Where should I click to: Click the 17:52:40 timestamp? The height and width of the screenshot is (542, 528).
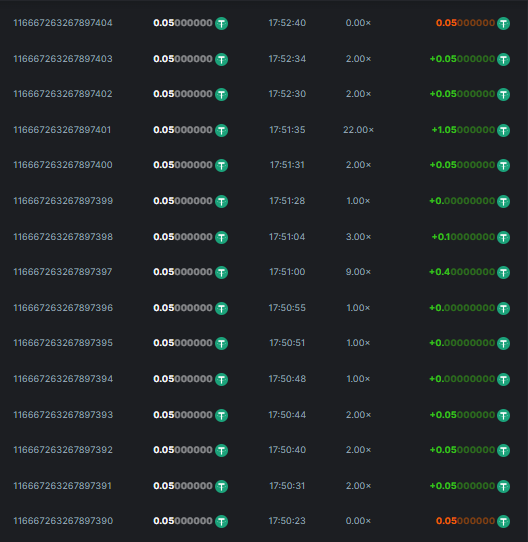coord(287,23)
